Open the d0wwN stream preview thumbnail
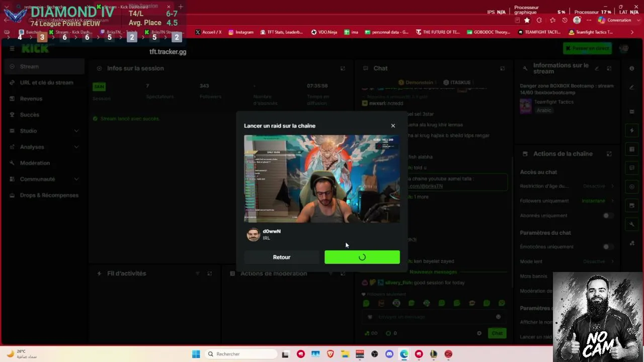 [322, 178]
